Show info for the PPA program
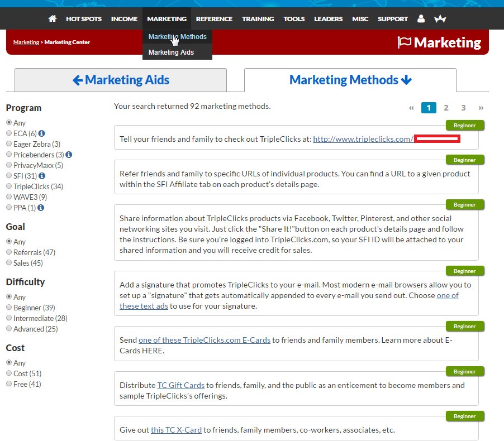This screenshot has width=504, height=441. [x=40, y=208]
